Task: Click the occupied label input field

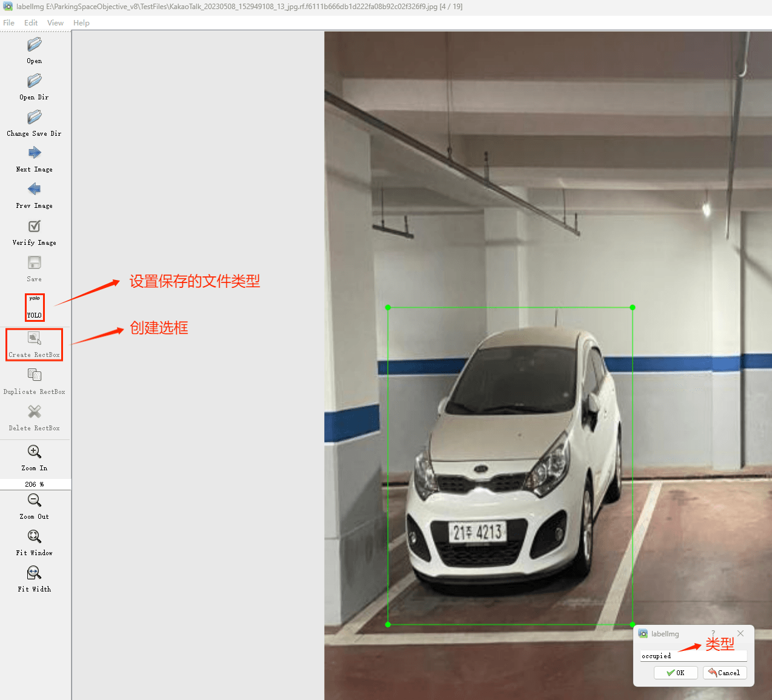Action: point(693,656)
